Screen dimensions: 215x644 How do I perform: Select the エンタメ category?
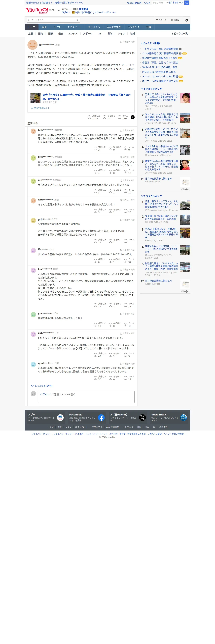tap(73, 34)
